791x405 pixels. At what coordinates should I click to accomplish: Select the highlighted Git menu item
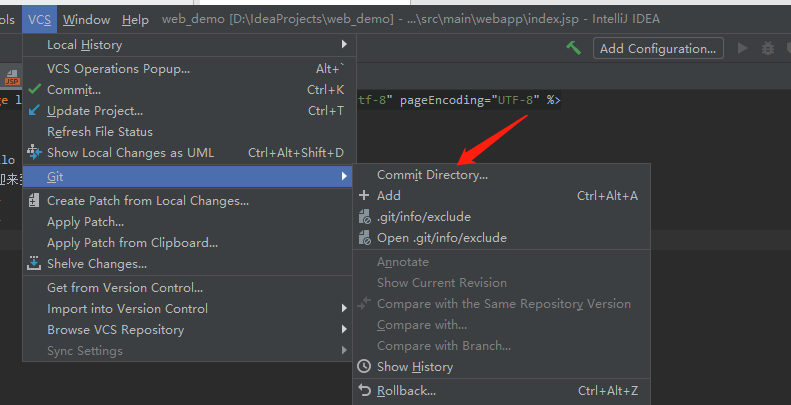click(187, 177)
